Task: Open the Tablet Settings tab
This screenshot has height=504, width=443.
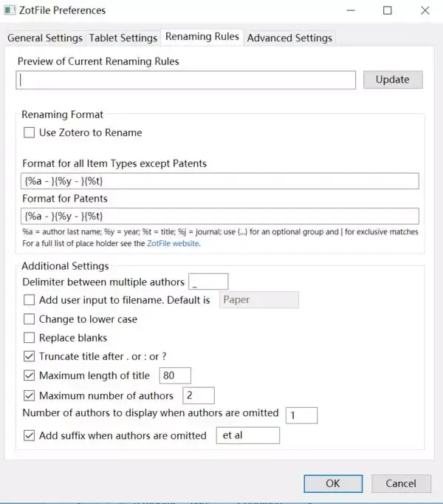Action: pyautogui.click(x=123, y=38)
